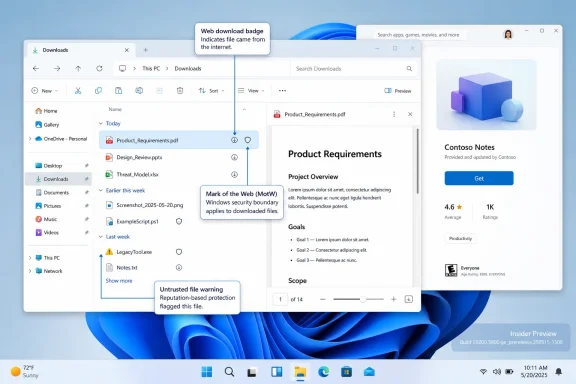The height and width of the screenshot is (384, 576).
Task: Open the New dropdown
Action: point(45,91)
